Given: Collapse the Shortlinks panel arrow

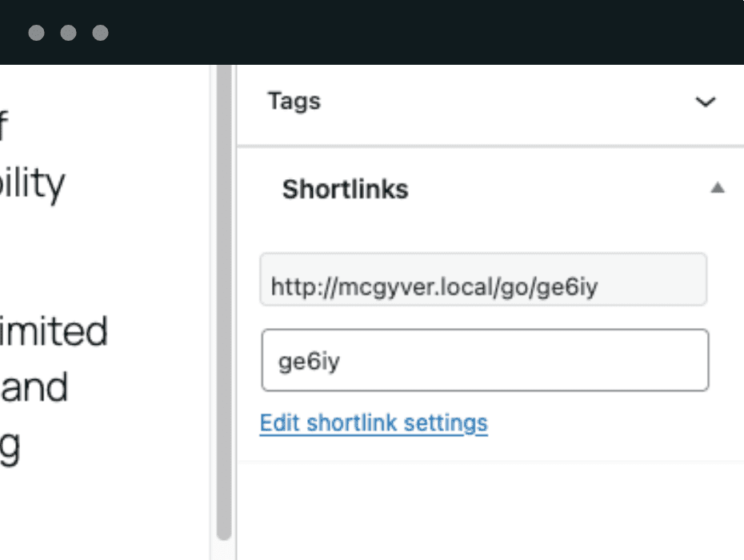Looking at the screenshot, I should click(x=718, y=189).
